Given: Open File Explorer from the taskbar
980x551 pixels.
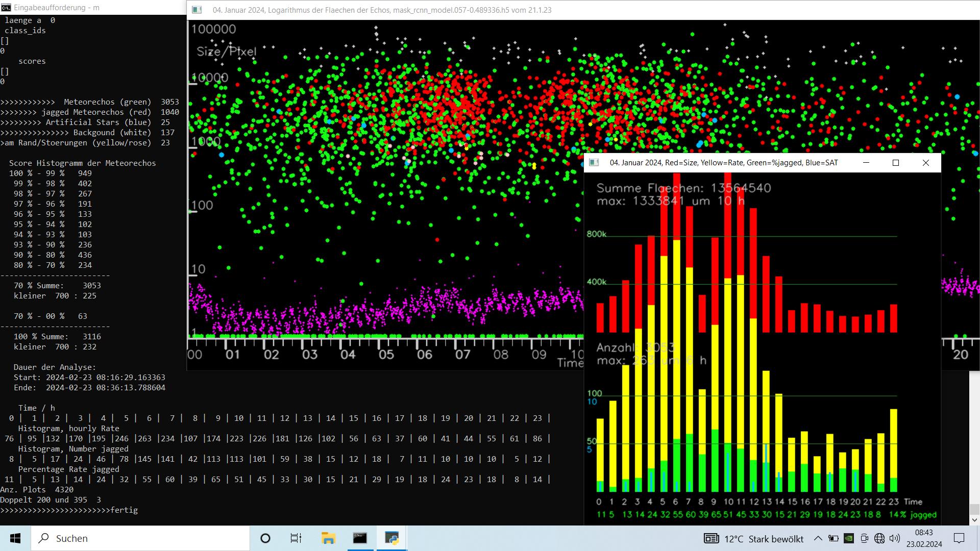Looking at the screenshot, I should pyautogui.click(x=328, y=538).
